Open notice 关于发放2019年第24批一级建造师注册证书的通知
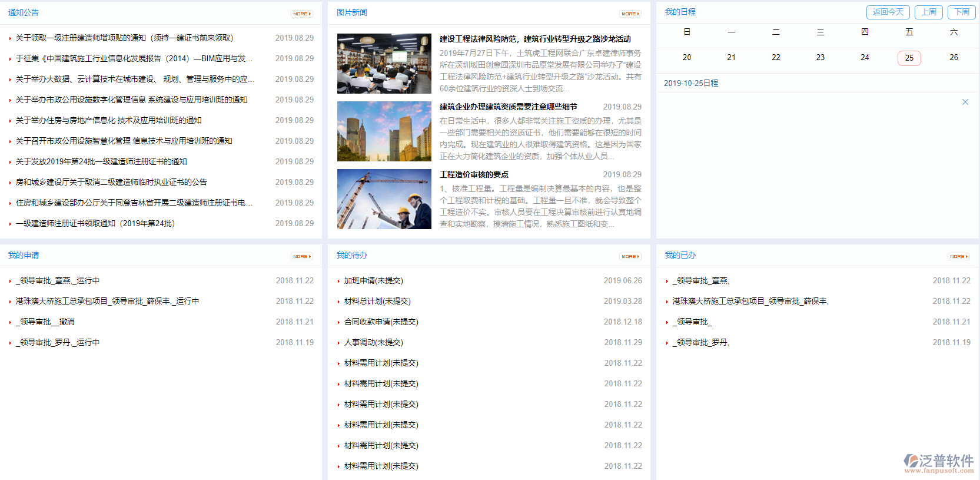The image size is (980, 480). [101, 161]
